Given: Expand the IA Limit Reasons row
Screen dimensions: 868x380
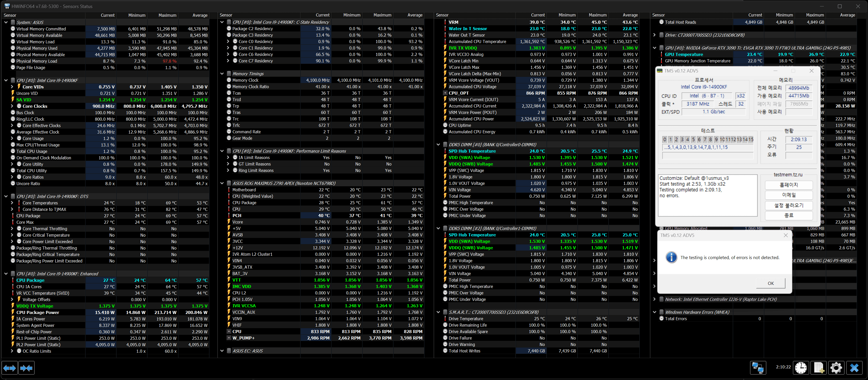Looking at the screenshot, I should pos(228,158).
